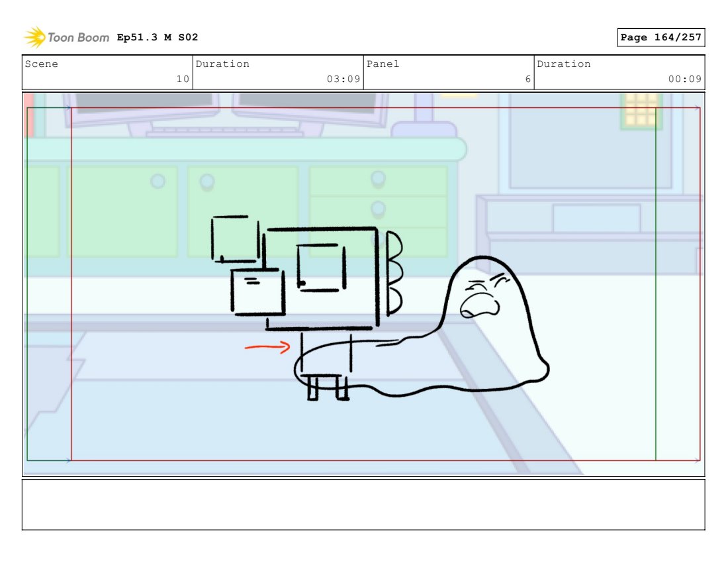Select the Page 164/257 indicator box
The width and height of the screenshot is (728, 563).
[x=660, y=38]
